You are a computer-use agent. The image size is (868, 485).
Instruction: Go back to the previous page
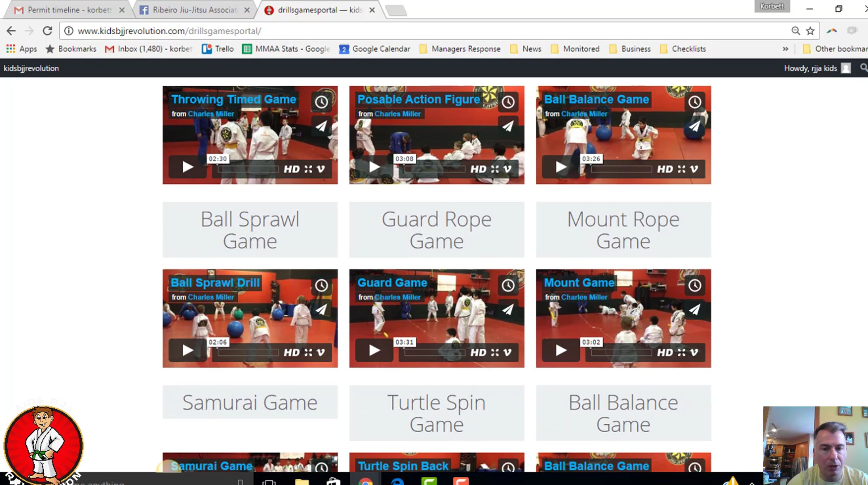coord(11,31)
